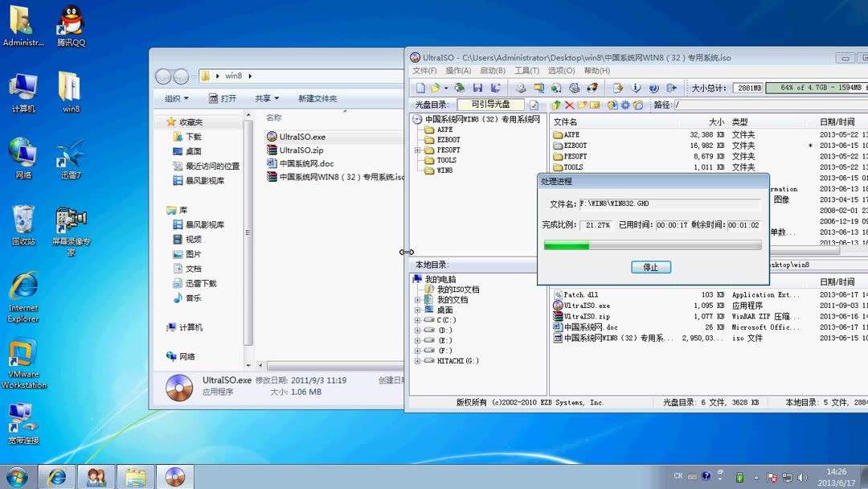Click the Burn disc icon on UltraISO toolbar

tap(592, 88)
